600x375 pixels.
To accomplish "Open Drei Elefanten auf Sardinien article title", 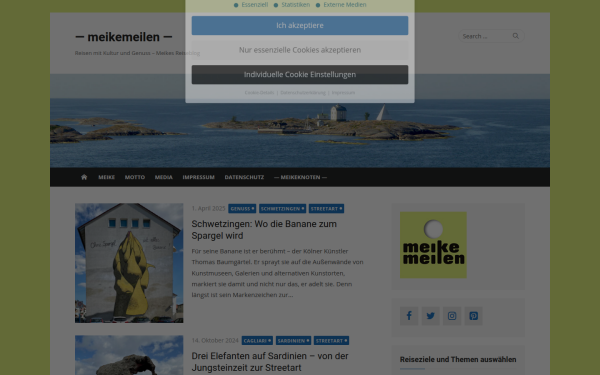I will (x=270, y=362).
